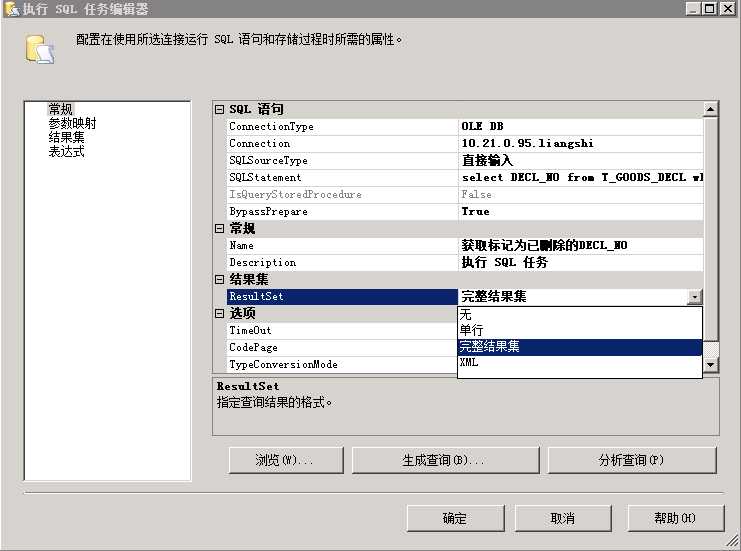Select the Name property label
The width and height of the screenshot is (741, 551).
pyautogui.click(x=342, y=246)
